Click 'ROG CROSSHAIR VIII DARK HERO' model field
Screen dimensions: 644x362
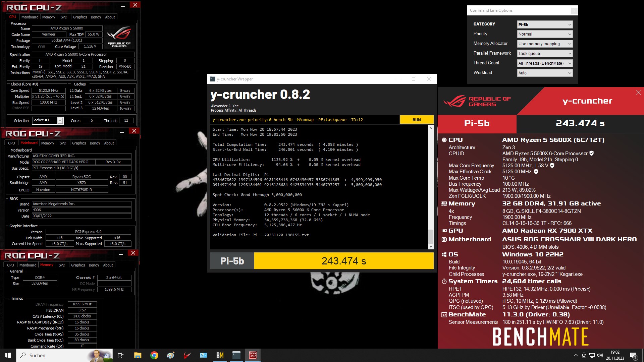[x=63, y=162]
